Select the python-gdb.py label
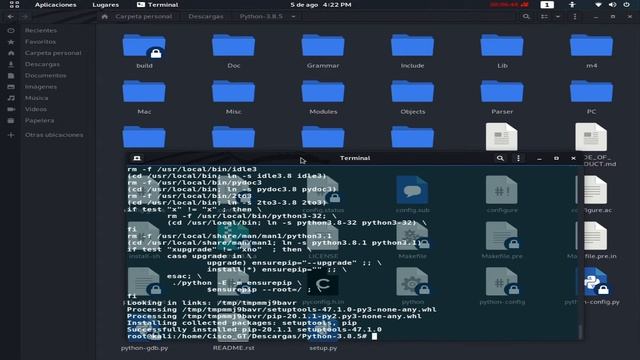The height and width of the screenshot is (360, 640). [144, 348]
